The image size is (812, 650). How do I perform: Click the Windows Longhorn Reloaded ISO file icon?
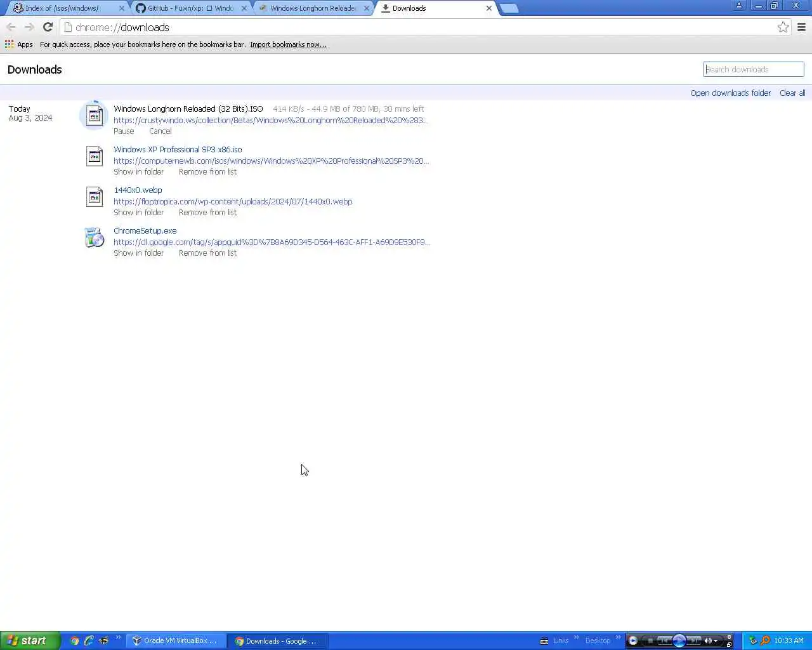point(95,116)
